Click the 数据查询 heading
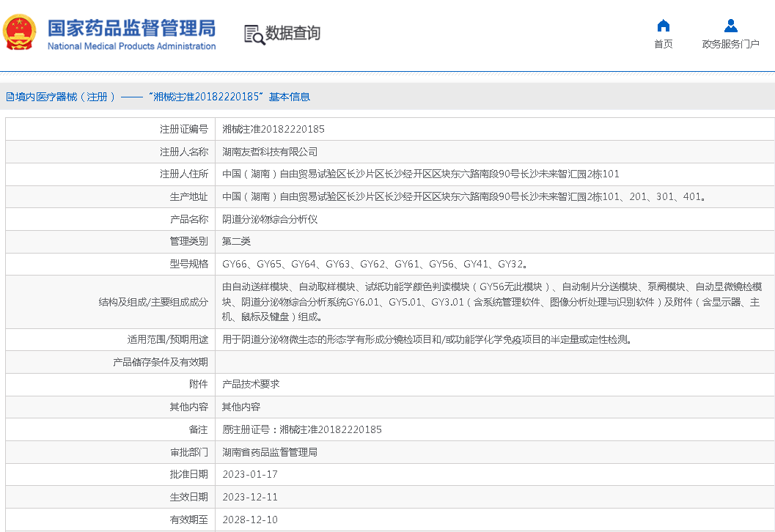Image resolution: width=775 pixels, height=532 pixels. [293, 33]
